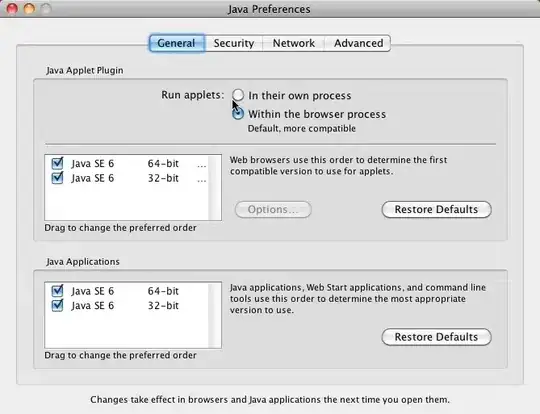Screen dimensions: 540x414
Task: Minimize the Java Preferences window
Action: point(29,9)
